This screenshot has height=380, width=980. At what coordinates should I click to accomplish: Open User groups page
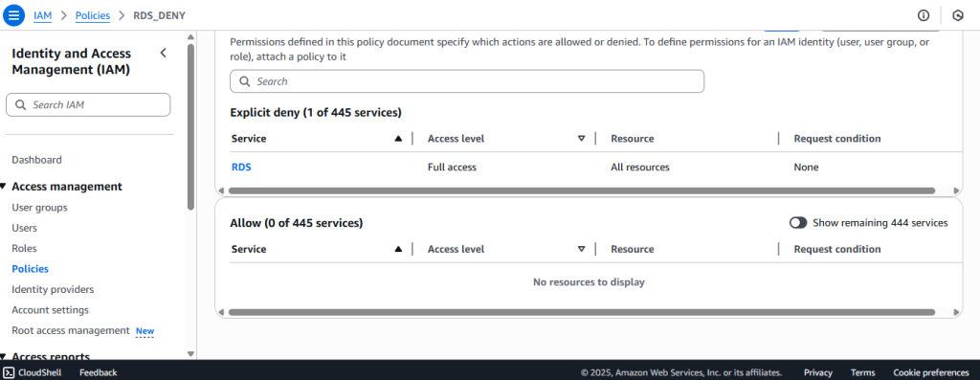pyautogui.click(x=39, y=208)
